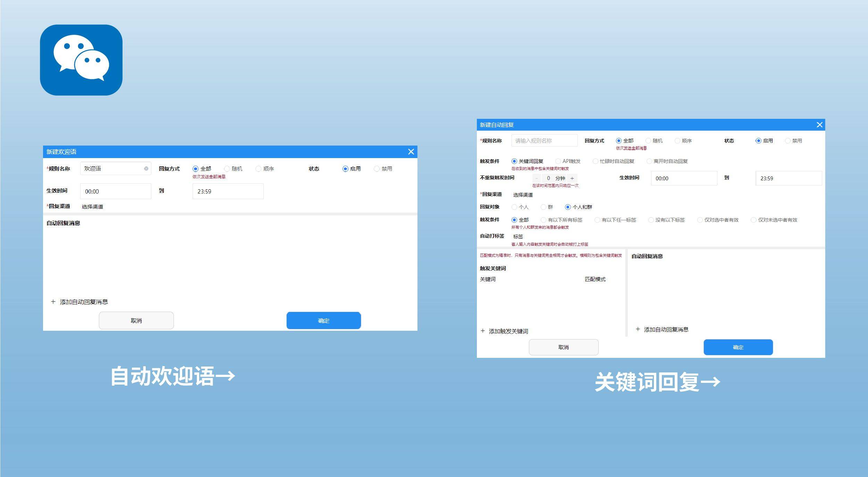Screen dimensions: 868x477
Task: Add a trigger keyword with 添加触发关键词
Action: [x=504, y=331]
